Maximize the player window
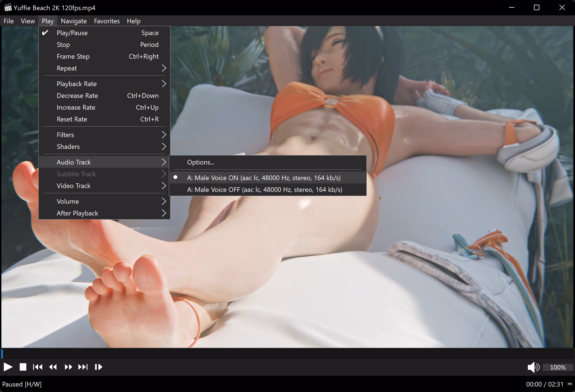 tap(537, 7)
